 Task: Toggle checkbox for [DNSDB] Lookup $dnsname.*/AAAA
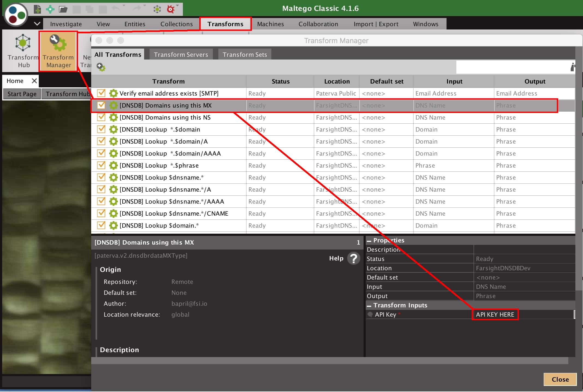tap(101, 201)
